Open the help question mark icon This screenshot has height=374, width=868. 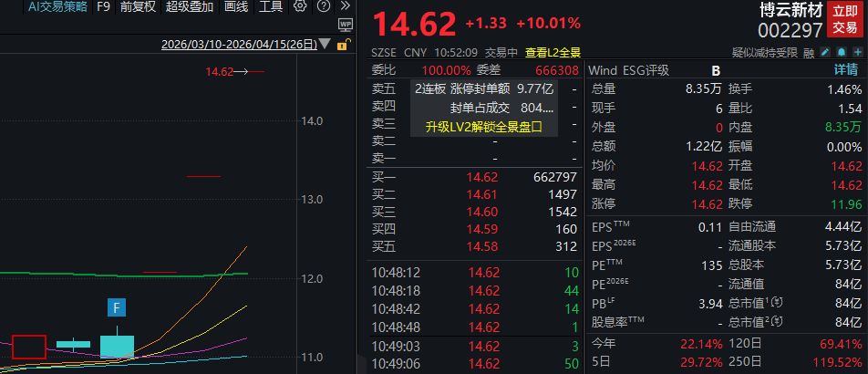click(x=325, y=6)
